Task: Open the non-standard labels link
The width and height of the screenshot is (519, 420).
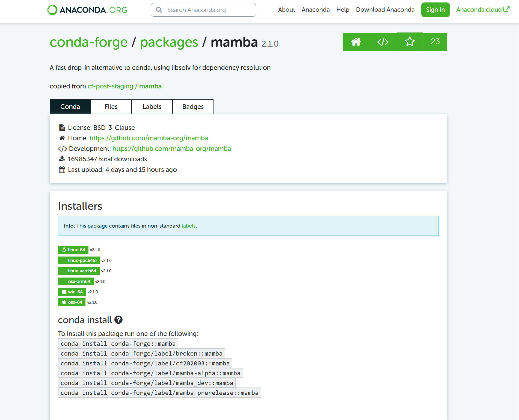Action: point(188,226)
